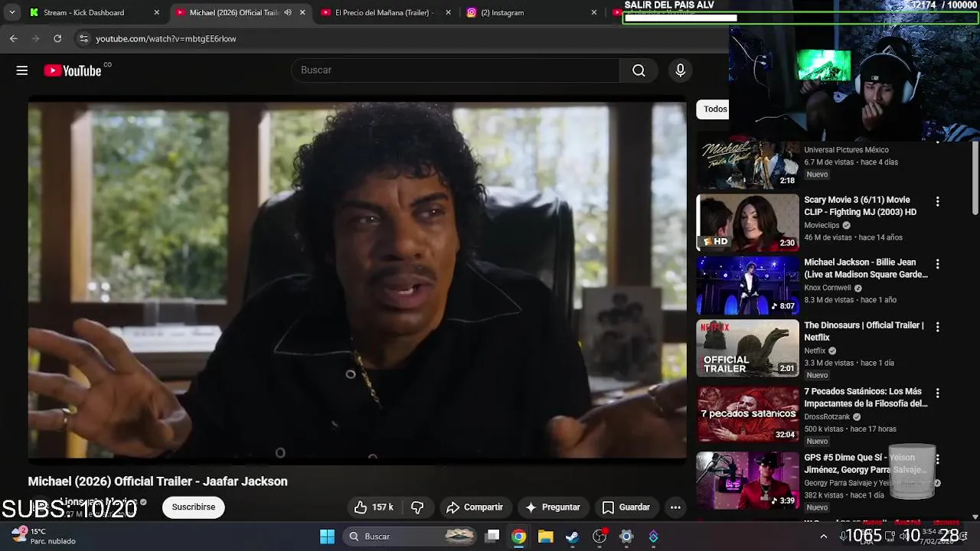Open site information icon in address bar
The width and height of the screenshot is (980, 551).
coord(83,38)
